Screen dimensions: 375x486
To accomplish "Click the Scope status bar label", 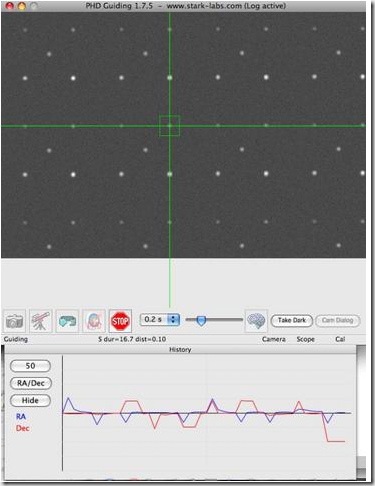I will pos(306,339).
